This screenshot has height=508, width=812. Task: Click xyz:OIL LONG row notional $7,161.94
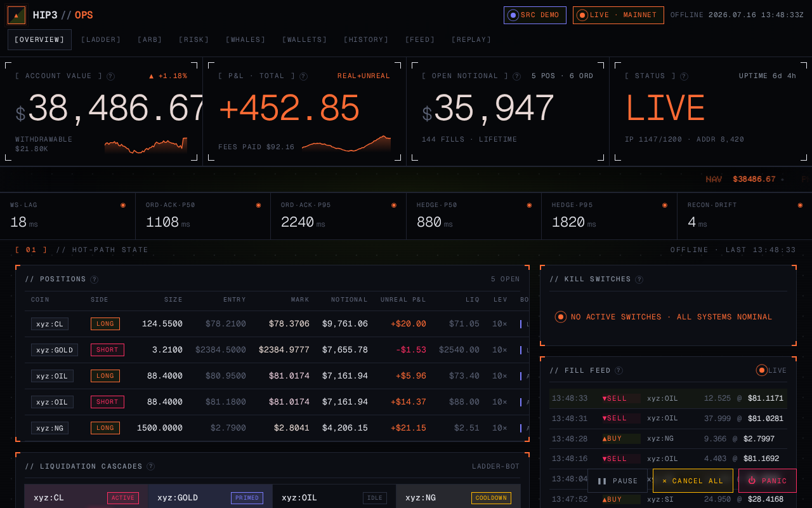[x=345, y=376]
